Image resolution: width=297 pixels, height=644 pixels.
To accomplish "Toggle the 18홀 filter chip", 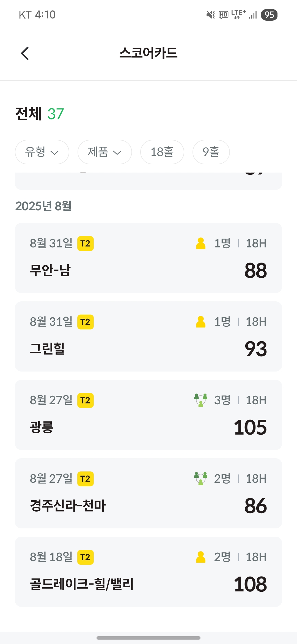I will point(162,152).
